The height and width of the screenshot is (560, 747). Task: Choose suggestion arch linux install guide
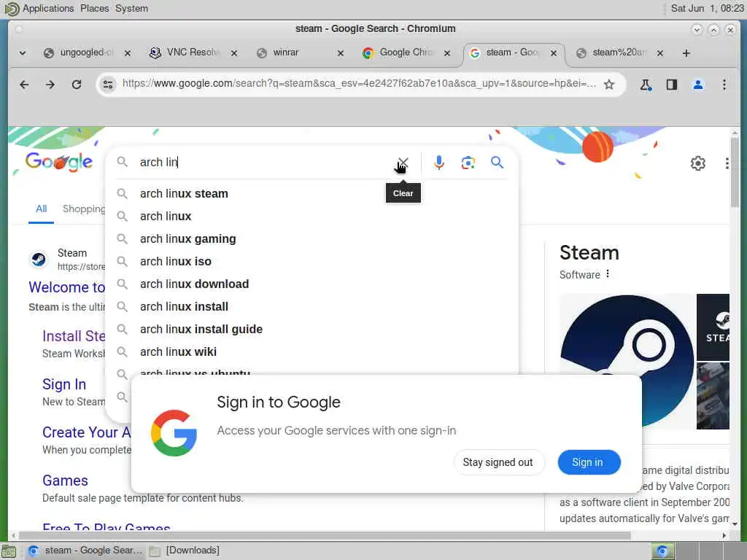tap(312, 330)
